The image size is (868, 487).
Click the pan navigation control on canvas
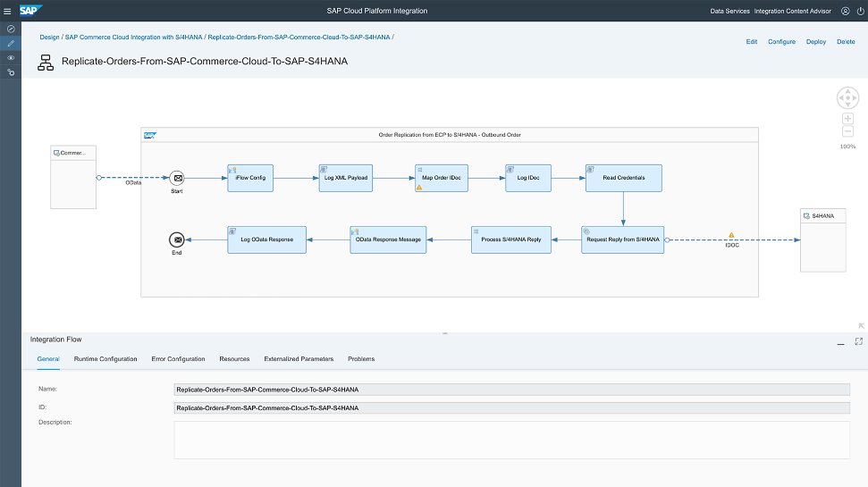pos(847,98)
